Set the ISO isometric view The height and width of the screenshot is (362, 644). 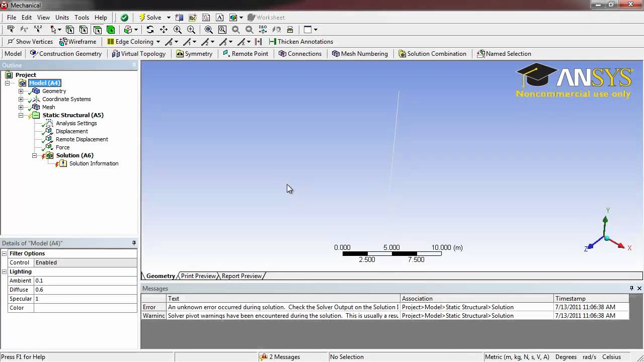pos(263,30)
